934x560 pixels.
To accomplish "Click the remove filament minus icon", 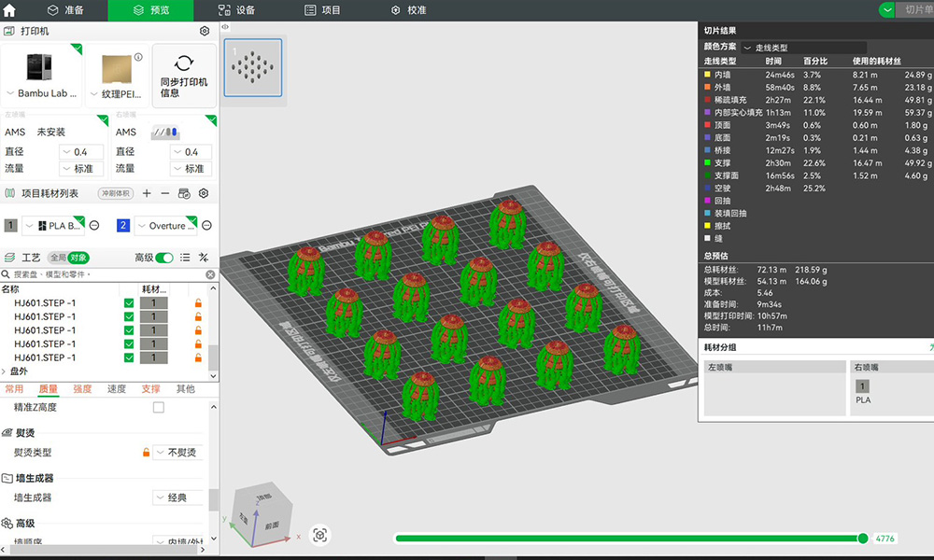I will click(x=164, y=193).
